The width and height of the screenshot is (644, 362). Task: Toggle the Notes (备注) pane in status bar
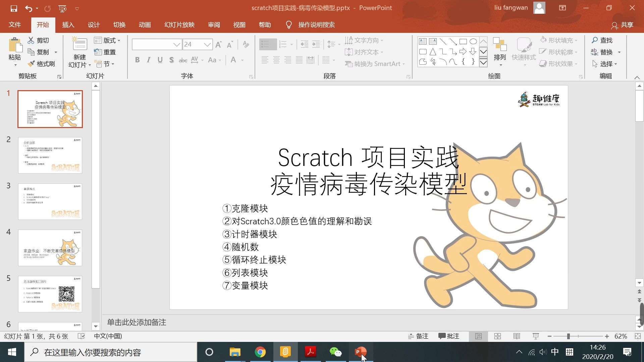418,336
